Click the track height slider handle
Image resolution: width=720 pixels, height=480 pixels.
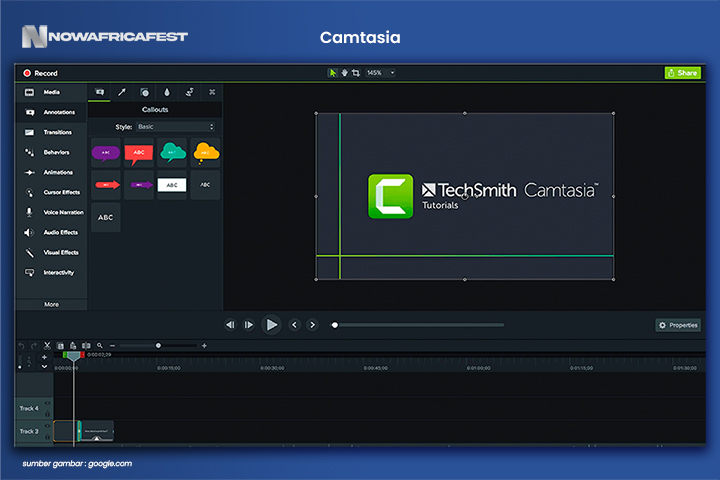point(20,367)
